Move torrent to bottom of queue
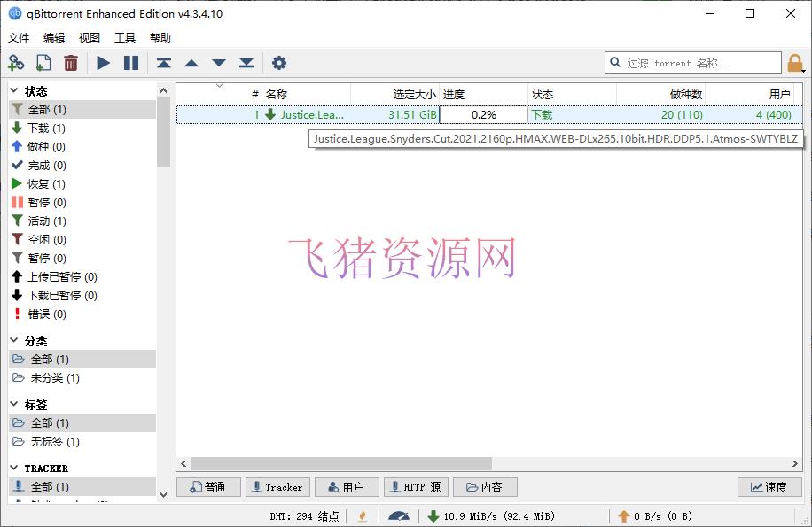 (x=246, y=63)
